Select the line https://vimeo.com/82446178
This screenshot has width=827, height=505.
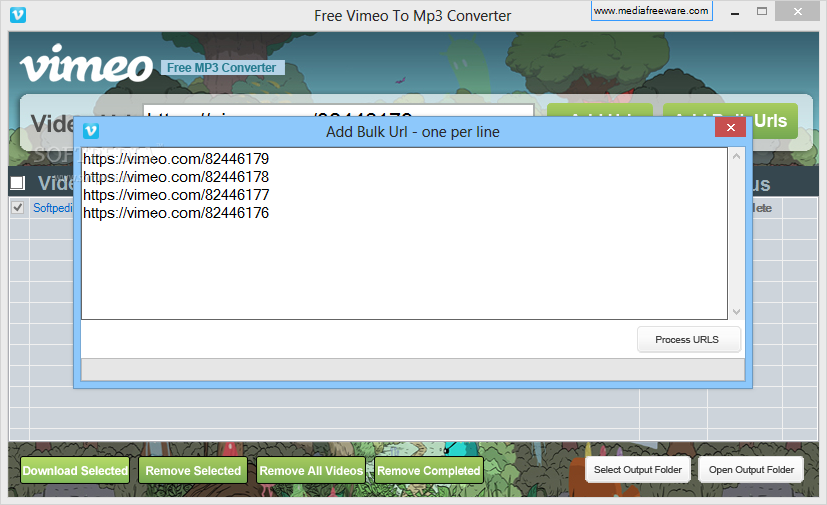tap(176, 177)
